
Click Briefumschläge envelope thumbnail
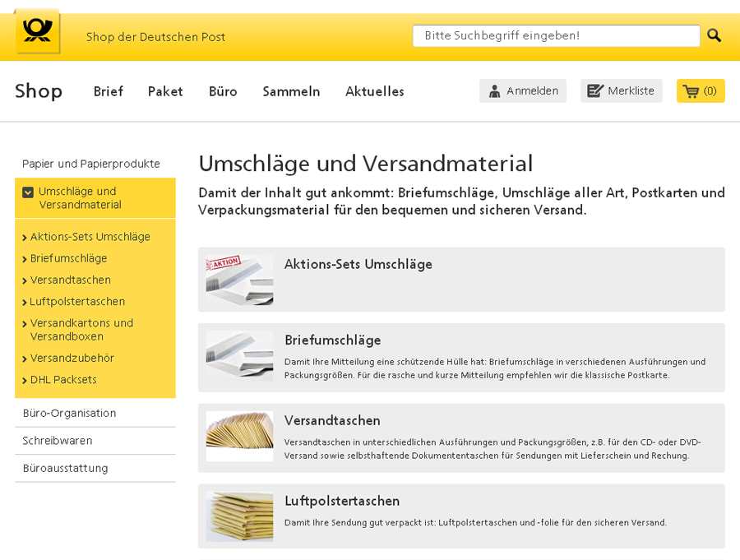coord(240,355)
